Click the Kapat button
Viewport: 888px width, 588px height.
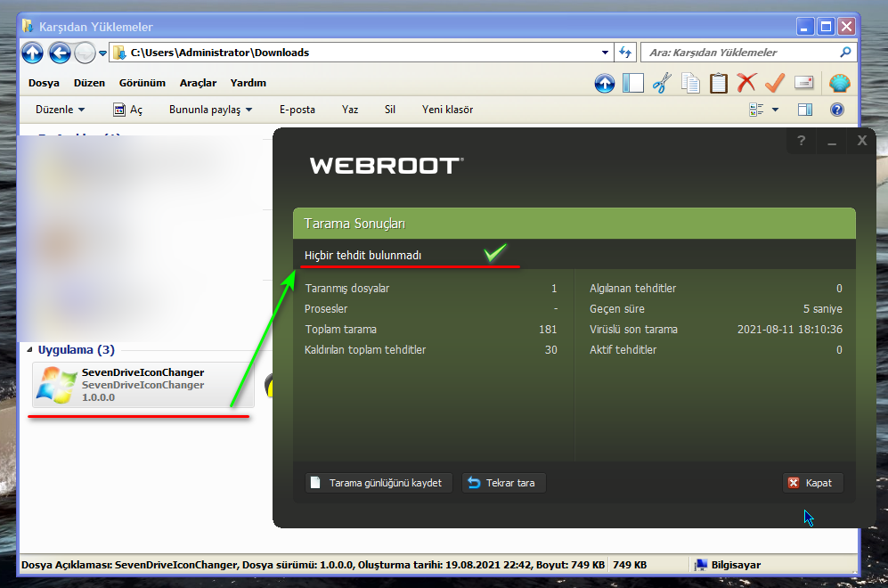point(813,483)
